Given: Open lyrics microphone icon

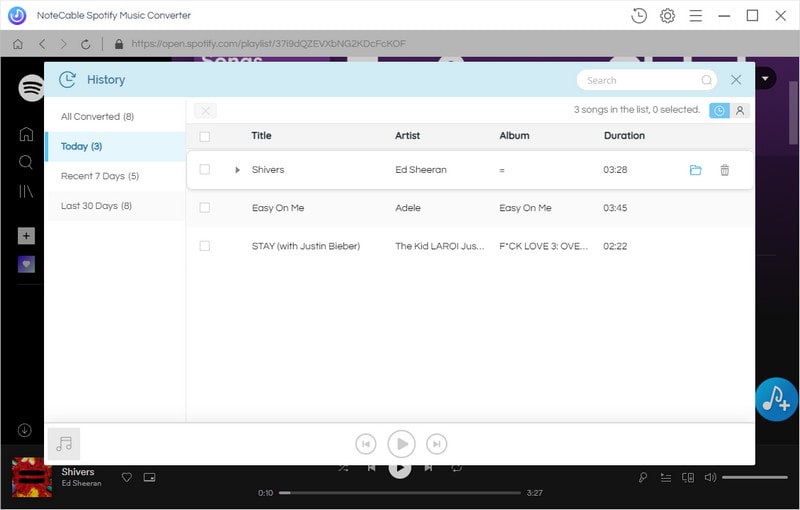Looking at the screenshot, I should [x=643, y=477].
